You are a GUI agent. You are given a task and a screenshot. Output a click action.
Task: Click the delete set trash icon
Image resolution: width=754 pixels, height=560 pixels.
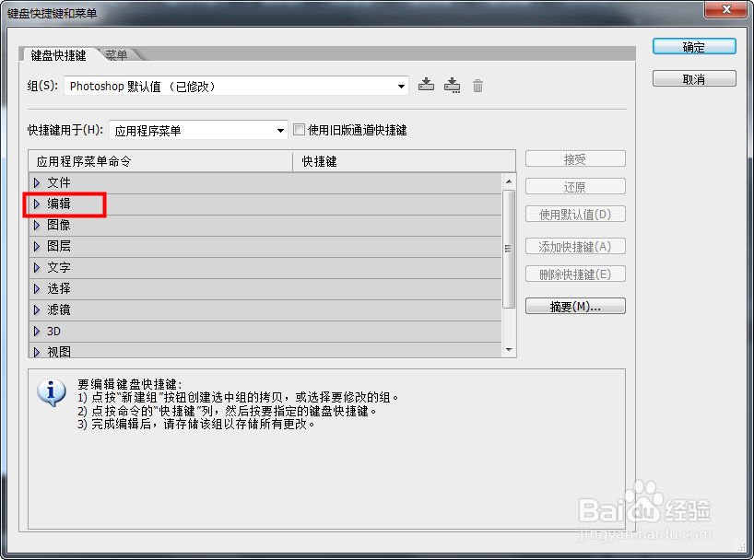(477, 85)
